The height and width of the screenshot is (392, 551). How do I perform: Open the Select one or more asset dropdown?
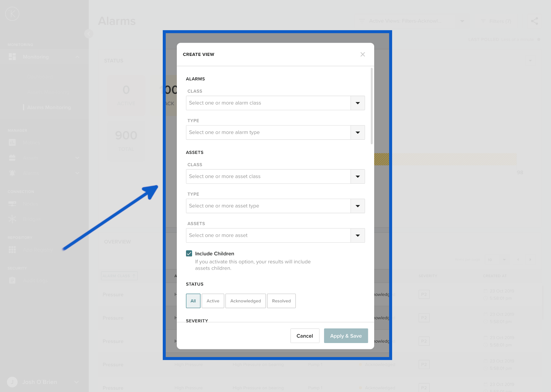pyautogui.click(x=268, y=235)
